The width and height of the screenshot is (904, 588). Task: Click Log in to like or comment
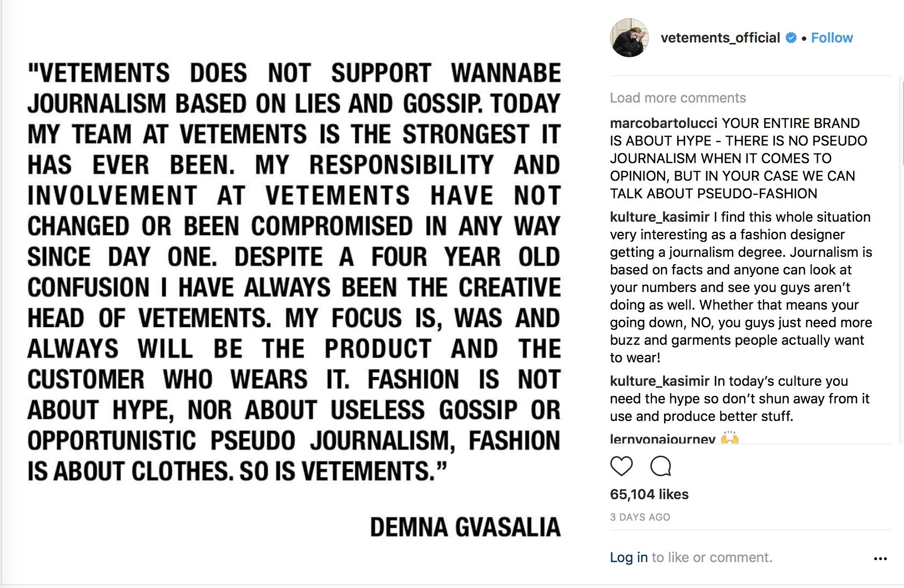coord(629,557)
